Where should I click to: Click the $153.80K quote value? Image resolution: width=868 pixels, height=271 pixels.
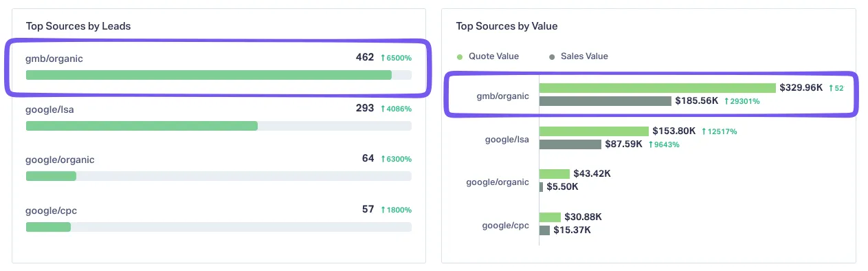(674, 131)
